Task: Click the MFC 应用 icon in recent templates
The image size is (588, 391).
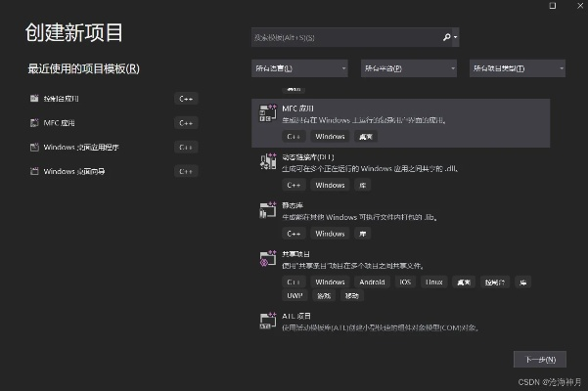Action: point(35,123)
